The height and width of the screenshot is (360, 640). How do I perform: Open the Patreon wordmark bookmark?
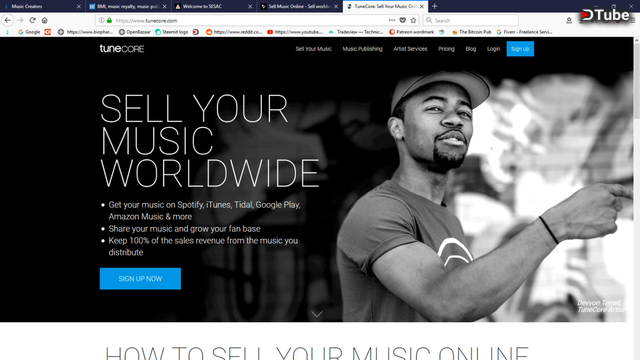tap(411, 32)
